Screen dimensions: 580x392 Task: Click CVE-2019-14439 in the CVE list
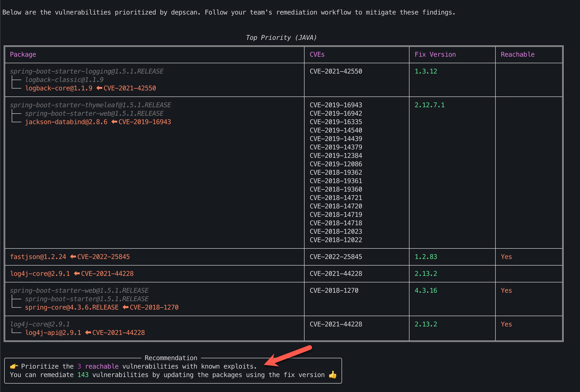click(336, 139)
